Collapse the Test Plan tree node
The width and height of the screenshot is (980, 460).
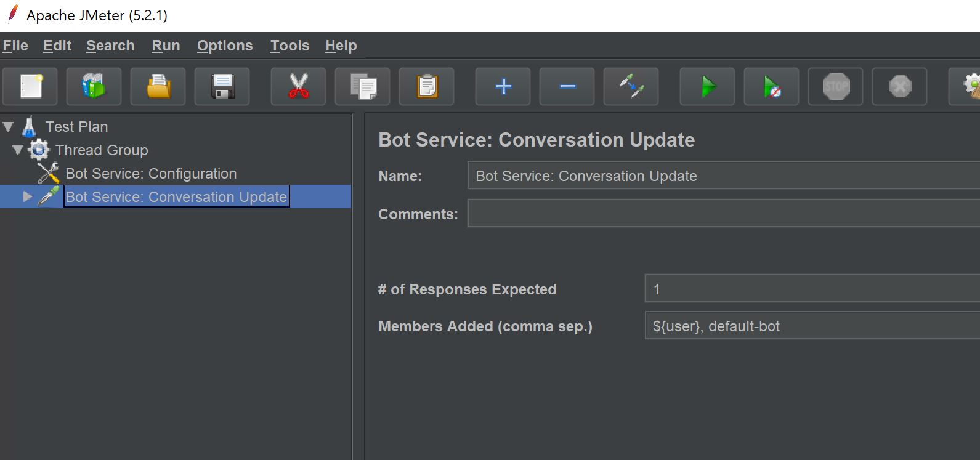click(8, 127)
